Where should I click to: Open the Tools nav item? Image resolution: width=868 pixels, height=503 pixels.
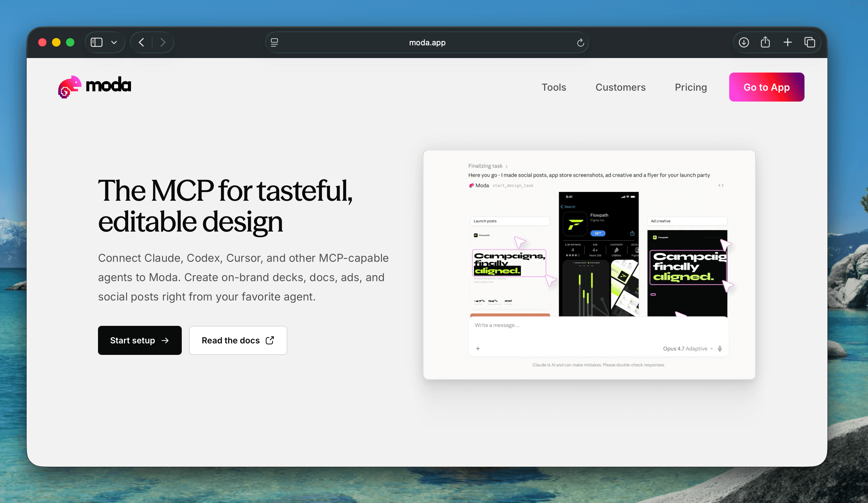pos(554,87)
